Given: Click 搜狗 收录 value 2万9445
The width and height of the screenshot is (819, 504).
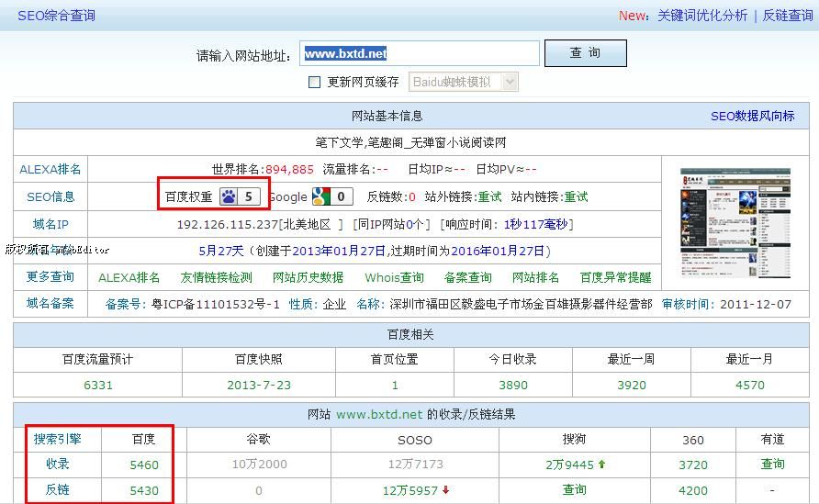Looking at the screenshot, I should (x=569, y=465).
